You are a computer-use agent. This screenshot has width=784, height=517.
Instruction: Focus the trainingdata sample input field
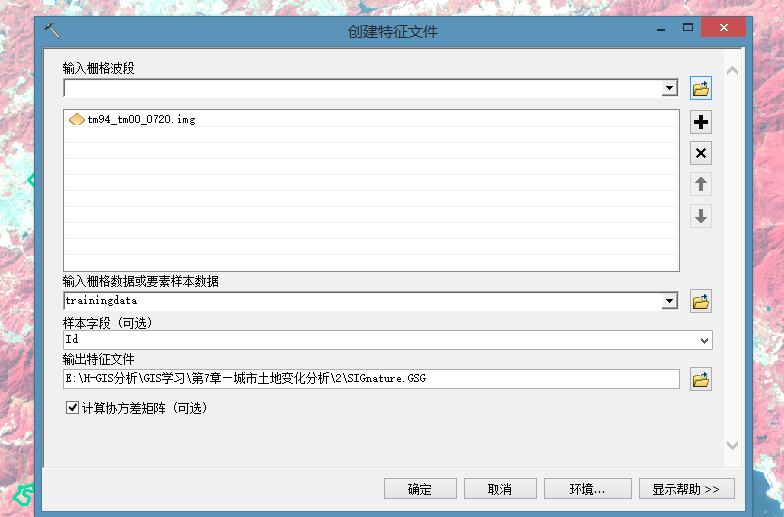tap(362, 301)
